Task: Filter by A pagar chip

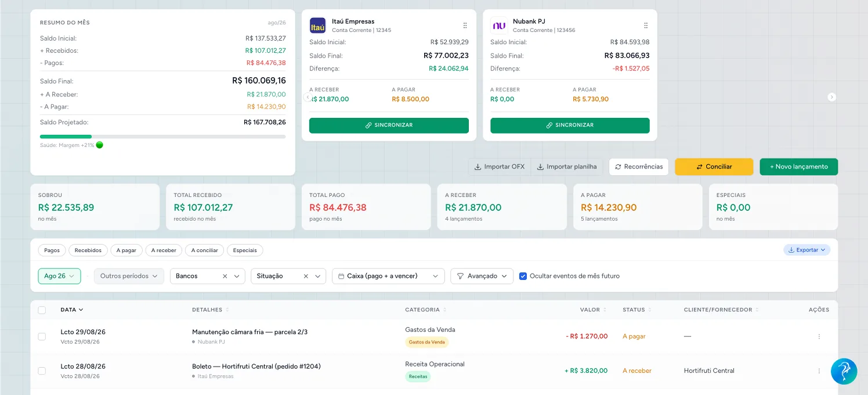Action: (126, 250)
